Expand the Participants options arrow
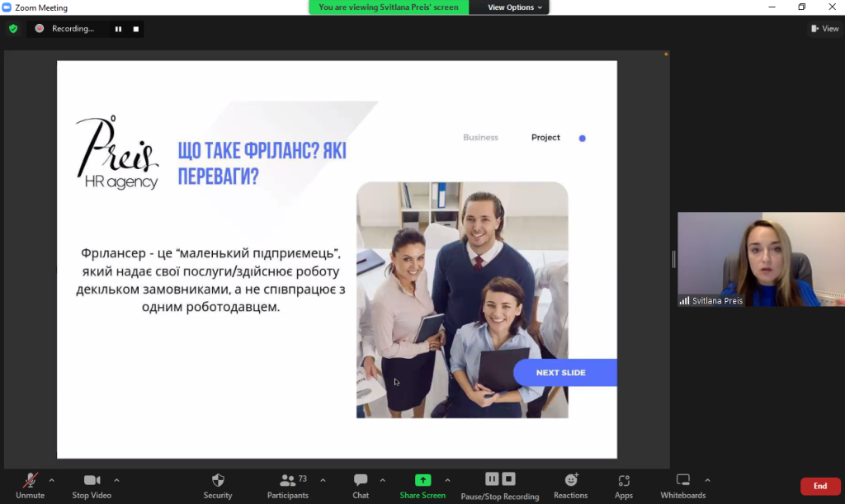Viewport: 845px width, 504px height. tap(323, 480)
